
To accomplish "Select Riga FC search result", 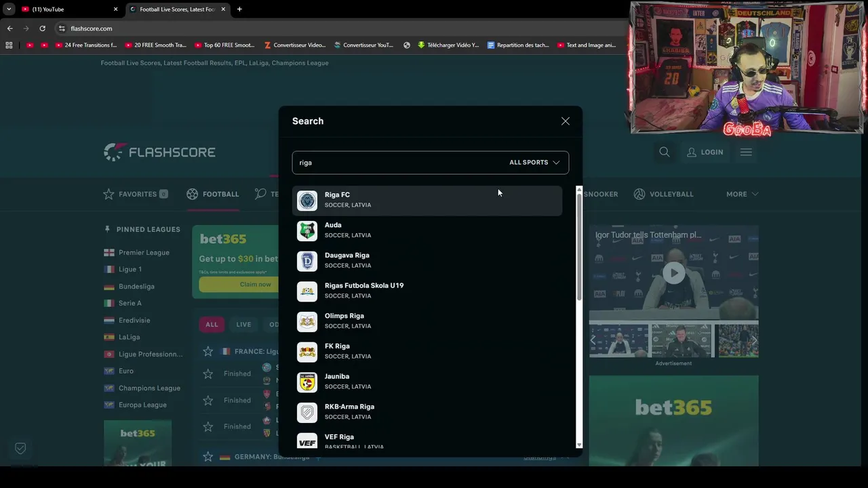I will (427, 201).
